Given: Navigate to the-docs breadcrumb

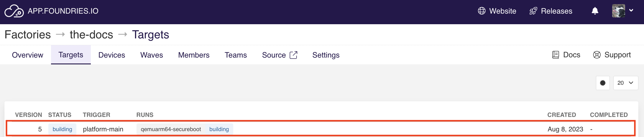Looking at the screenshot, I should coord(91,35).
